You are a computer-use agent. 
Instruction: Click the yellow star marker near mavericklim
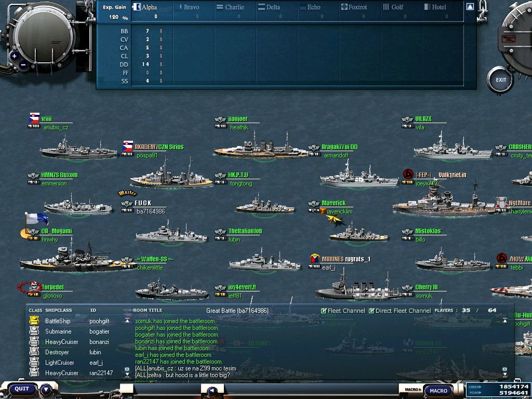(334, 219)
